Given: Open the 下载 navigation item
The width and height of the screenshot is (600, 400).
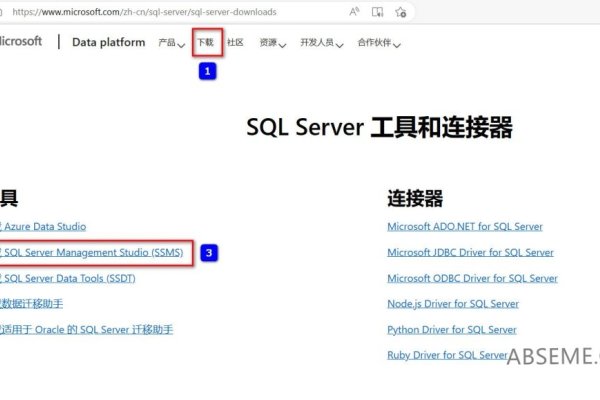Looking at the screenshot, I should pyautogui.click(x=205, y=42).
